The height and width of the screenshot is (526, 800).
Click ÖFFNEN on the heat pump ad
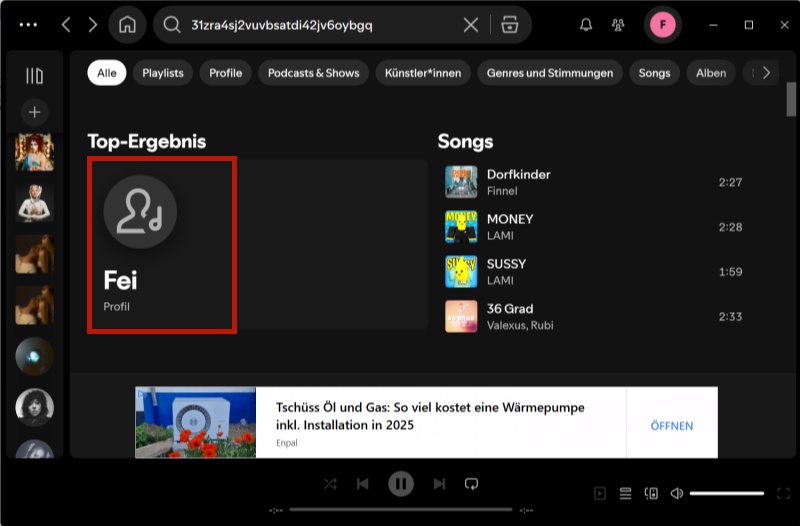tap(671, 425)
